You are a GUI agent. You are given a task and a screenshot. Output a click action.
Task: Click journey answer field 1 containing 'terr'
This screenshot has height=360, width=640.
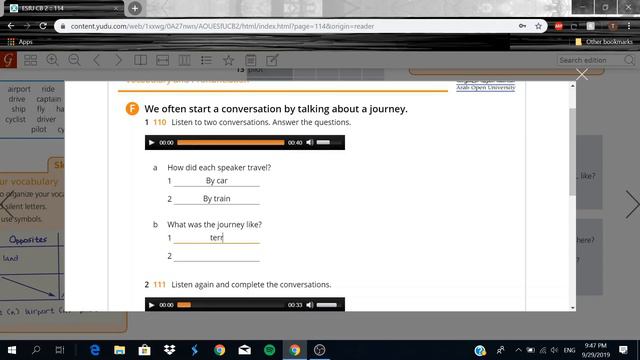(x=217, y=238)
